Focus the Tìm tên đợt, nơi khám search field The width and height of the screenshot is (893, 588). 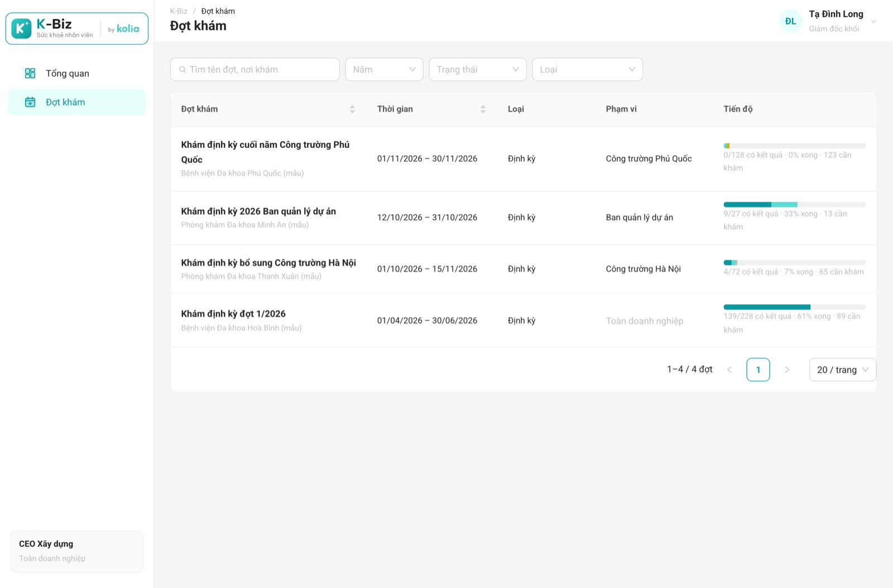point(255,70)
